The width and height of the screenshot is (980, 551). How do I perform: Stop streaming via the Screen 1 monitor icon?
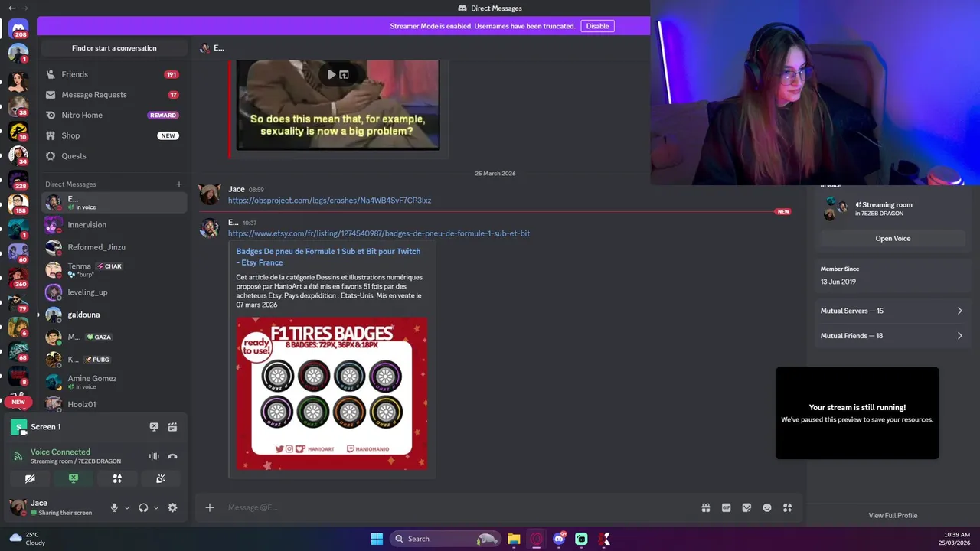click(154, 427)
